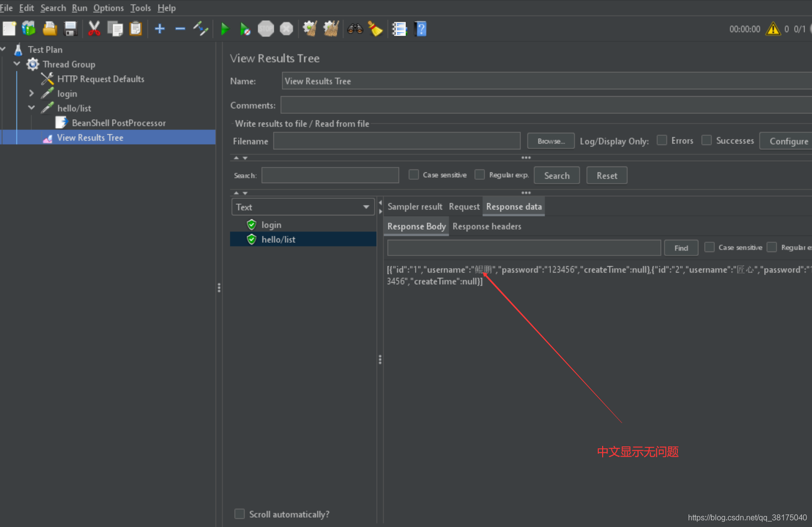812x527 pixels.
Task: Click the Copy icon in toolbar
Action: [x=115, y=29]
